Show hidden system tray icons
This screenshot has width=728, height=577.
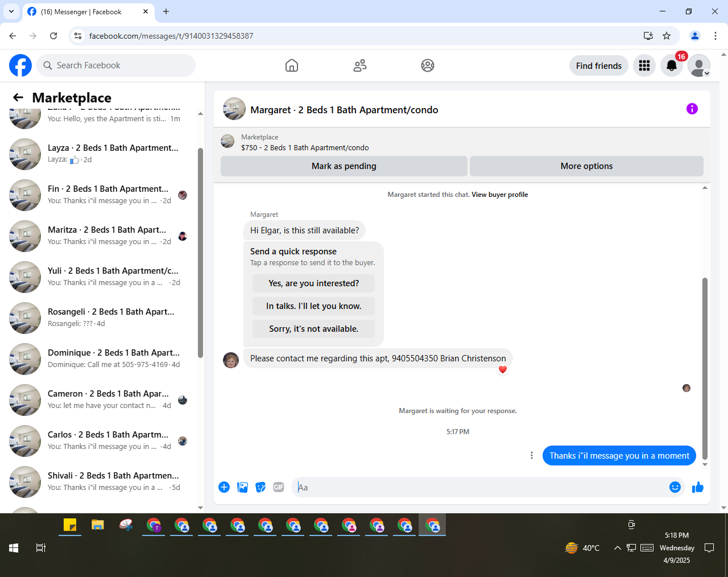click(x=617, y=548)
